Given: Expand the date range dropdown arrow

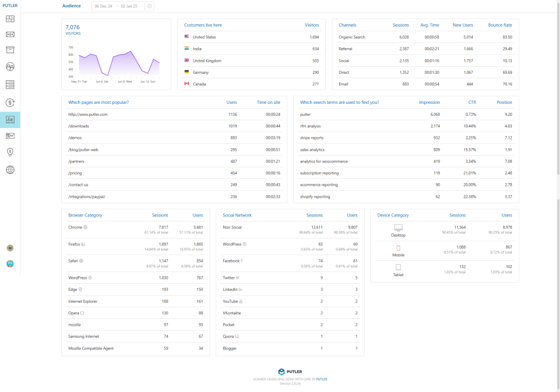Looking at the screenshot, I should point(150,6).
